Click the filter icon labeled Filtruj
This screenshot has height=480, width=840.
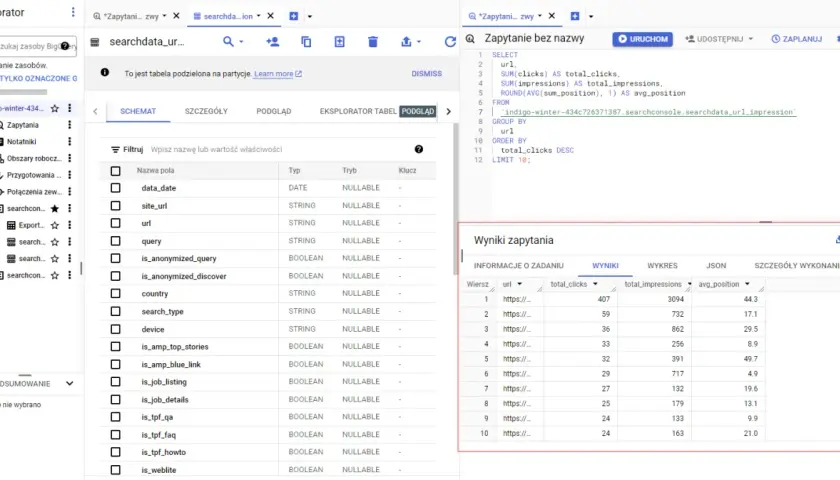coord(115,149)
